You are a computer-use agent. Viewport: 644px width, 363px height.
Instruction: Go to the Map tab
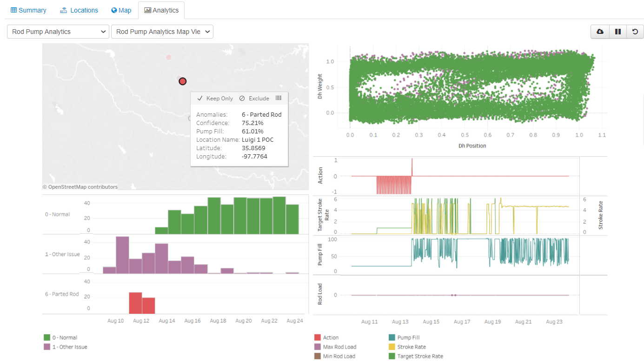[121, 10]
